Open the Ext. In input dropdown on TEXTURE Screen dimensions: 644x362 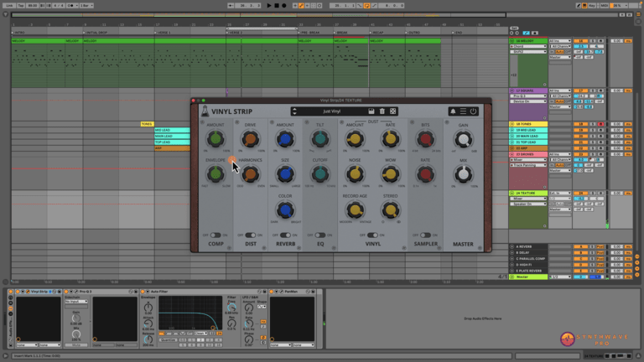point(560,193)
